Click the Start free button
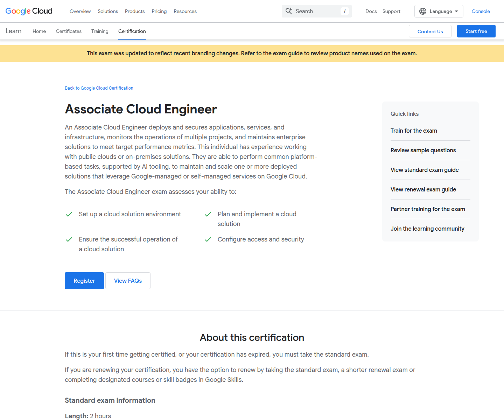This screenshot has height=420, width=504. click(476, 31)
